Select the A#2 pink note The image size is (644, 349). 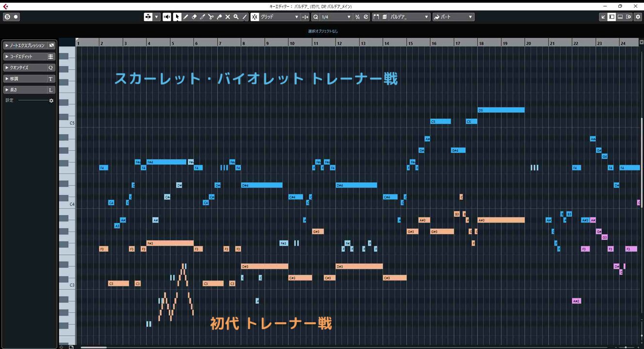click(576, 301)
